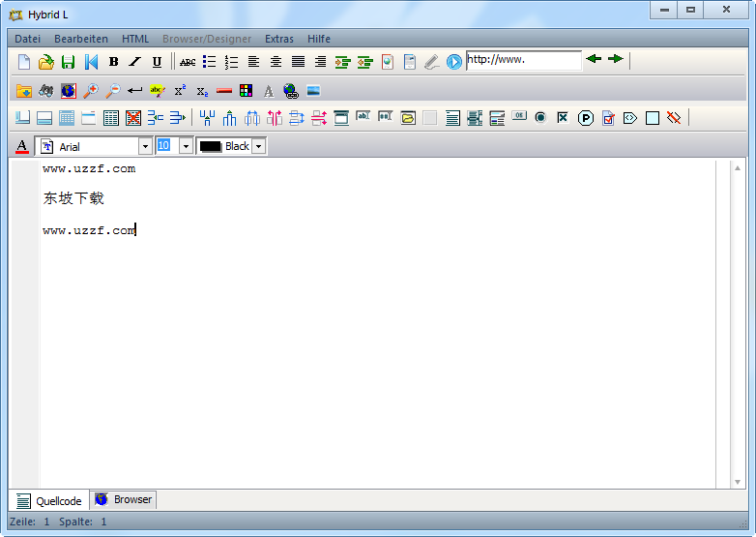
Task: Click the blue play button beside the URL field
Action: [x=454, y=62]
